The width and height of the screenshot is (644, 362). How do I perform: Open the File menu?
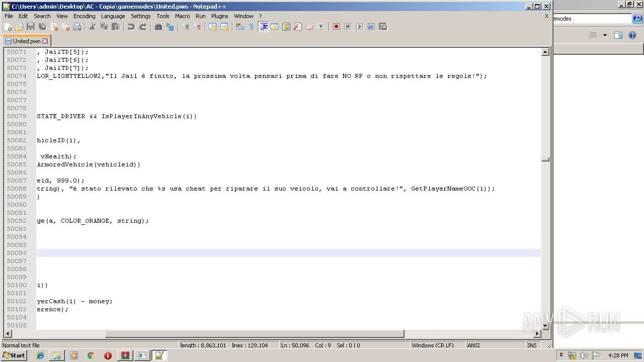9,16
